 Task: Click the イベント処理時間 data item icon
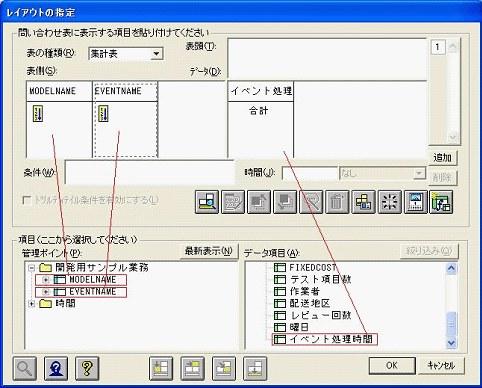[x=280, y=339]
